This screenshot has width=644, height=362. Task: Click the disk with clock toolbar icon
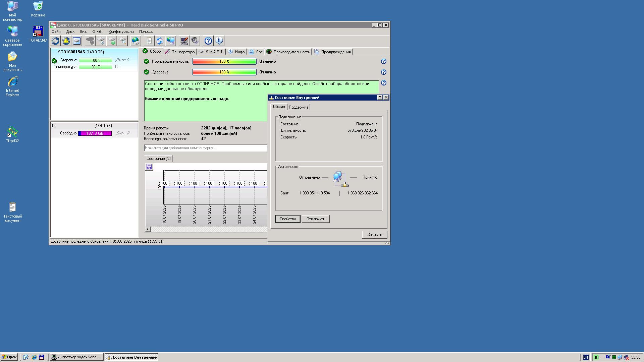pos(101,41)
